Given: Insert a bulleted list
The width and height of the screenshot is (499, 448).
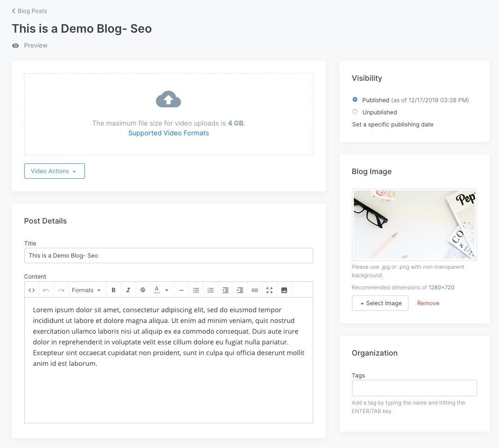Looking at the screenshot, I should pyautogui.click(x=196, y=290).
